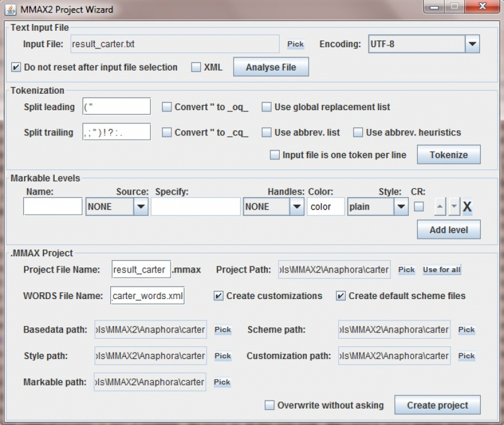504x425 pixels.
Task: Uncheck Create default scheme files
Action: click(x=341, y=296)
